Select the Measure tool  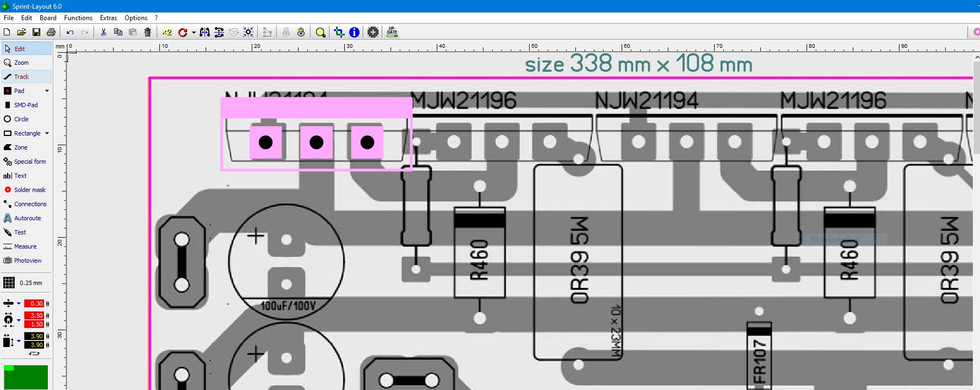click(27, 246)
